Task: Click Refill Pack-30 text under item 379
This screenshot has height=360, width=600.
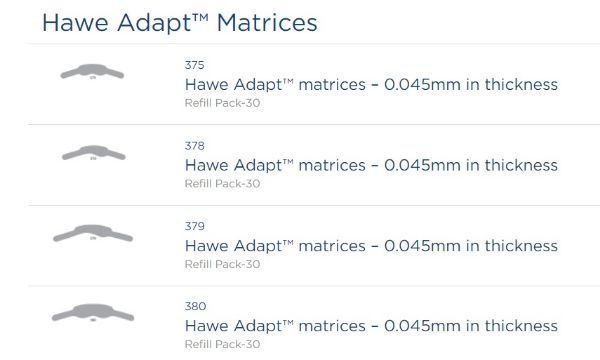Action: [222, 264]
